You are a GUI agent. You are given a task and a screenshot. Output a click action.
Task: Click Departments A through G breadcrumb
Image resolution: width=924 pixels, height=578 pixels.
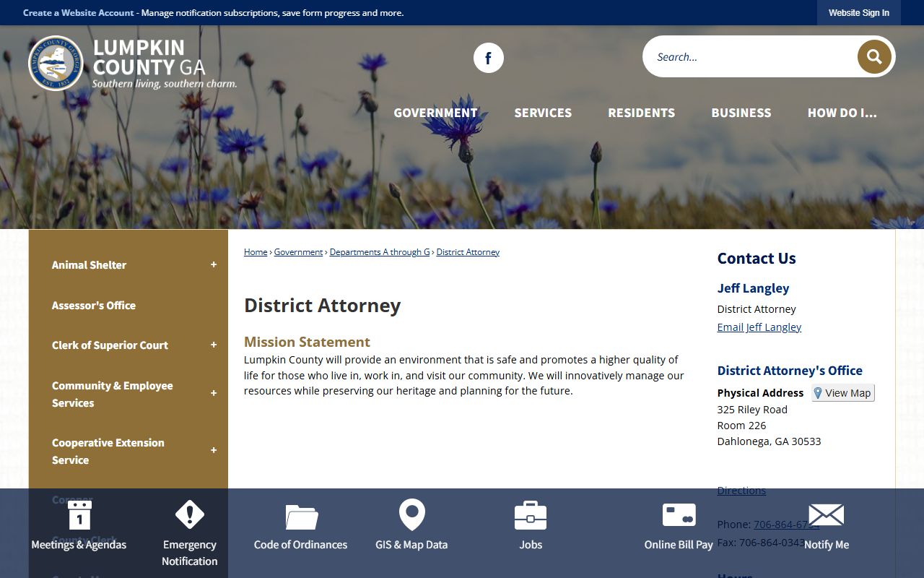click(380, 252)
